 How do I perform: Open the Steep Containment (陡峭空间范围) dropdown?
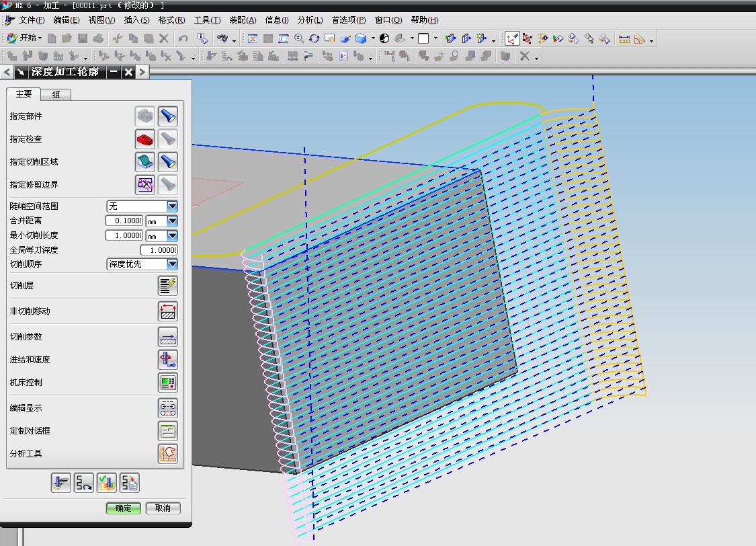pyautogui.click(x=172, y=206)
